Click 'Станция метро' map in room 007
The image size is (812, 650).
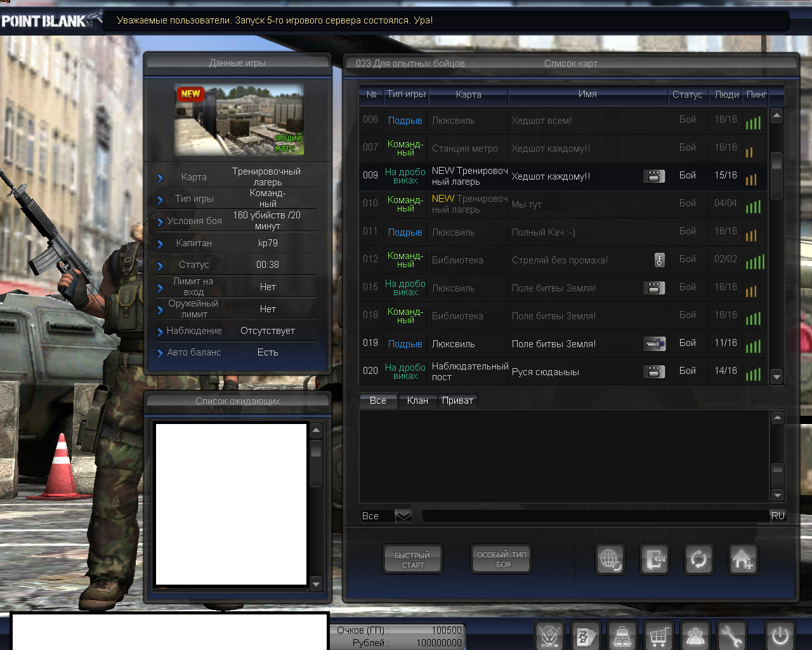pyautogui.click(x=465, y=149)
